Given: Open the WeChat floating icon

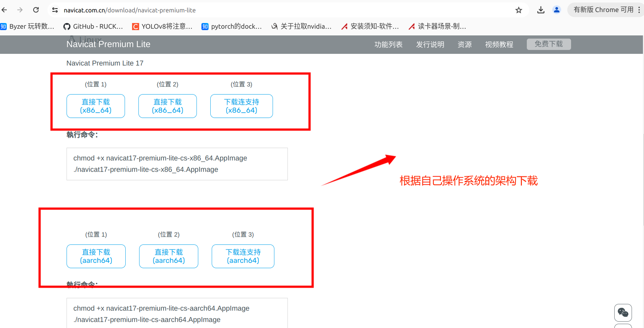Looking at the screenshot, I should click(623, 312).
